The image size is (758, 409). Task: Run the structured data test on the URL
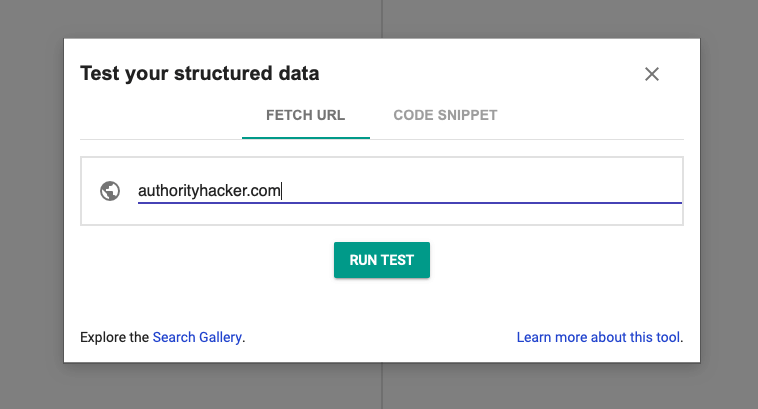tap(381, 260)
